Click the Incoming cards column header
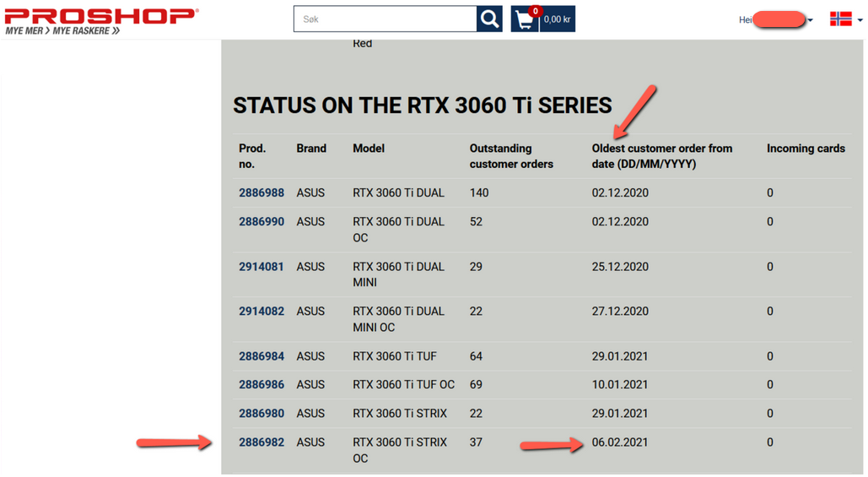 pyautogui.click(x=806, y=149)
